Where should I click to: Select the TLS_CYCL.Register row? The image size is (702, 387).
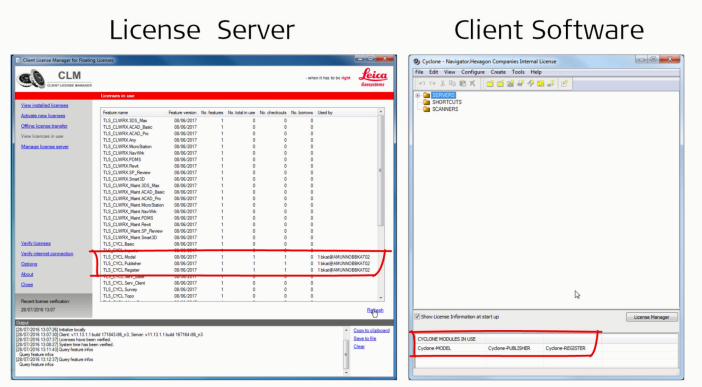tap(240, 270)
